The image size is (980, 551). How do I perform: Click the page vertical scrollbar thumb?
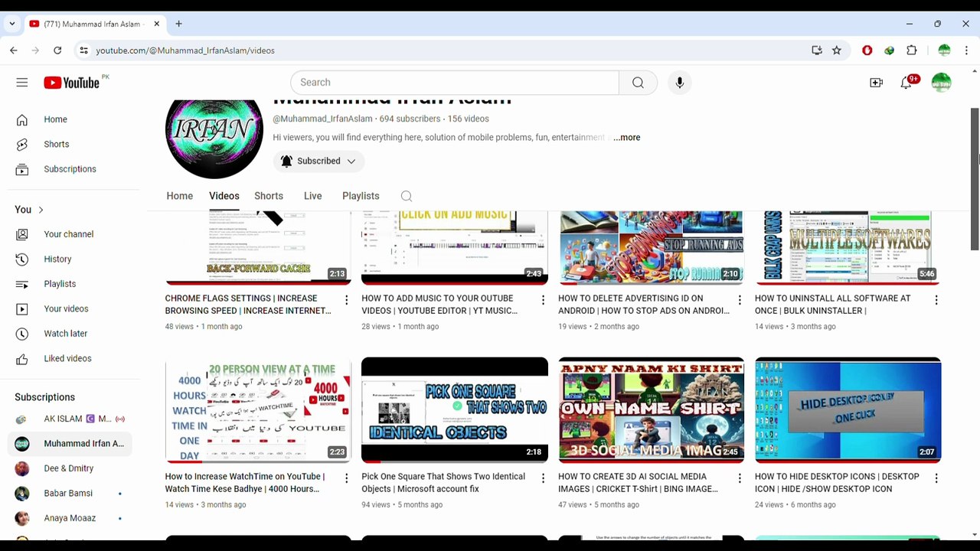tap(975, 179)
